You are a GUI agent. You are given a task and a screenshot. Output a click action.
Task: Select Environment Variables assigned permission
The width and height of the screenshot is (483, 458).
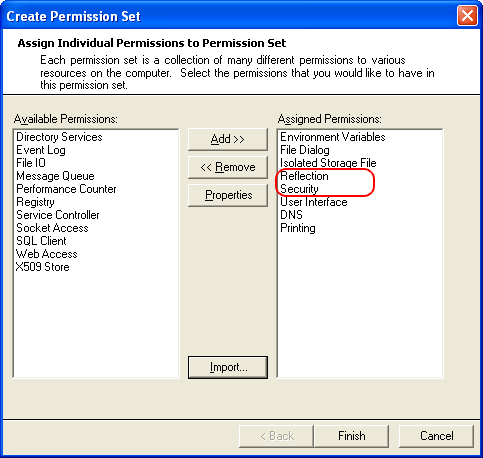[x=333, y=137]
